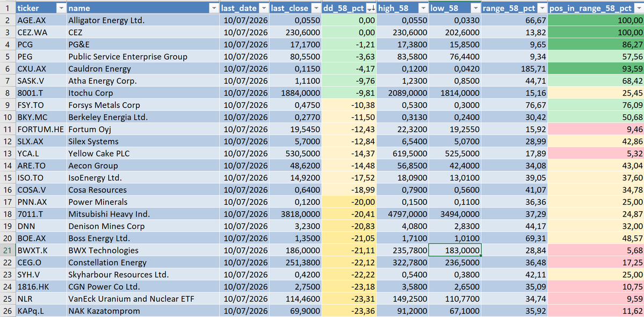The image size is (644, 317).
Task: Open the name column filter dropdown
Action: click(x=214, y=8)
